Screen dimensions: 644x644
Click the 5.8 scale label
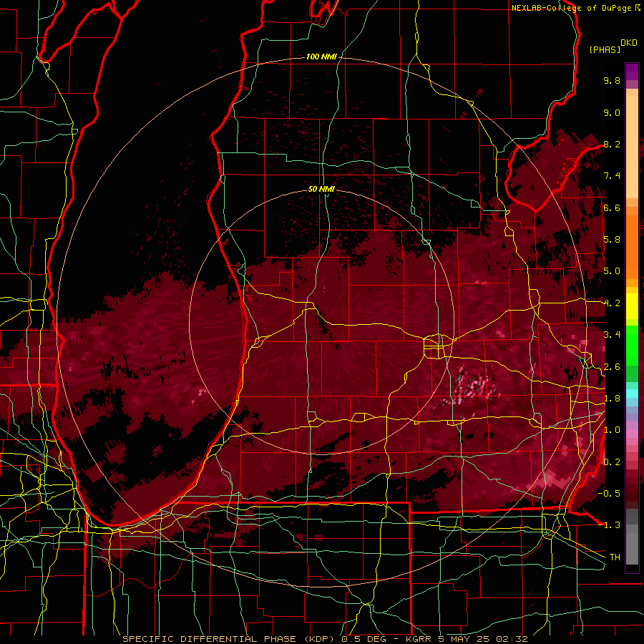[612, 240]
